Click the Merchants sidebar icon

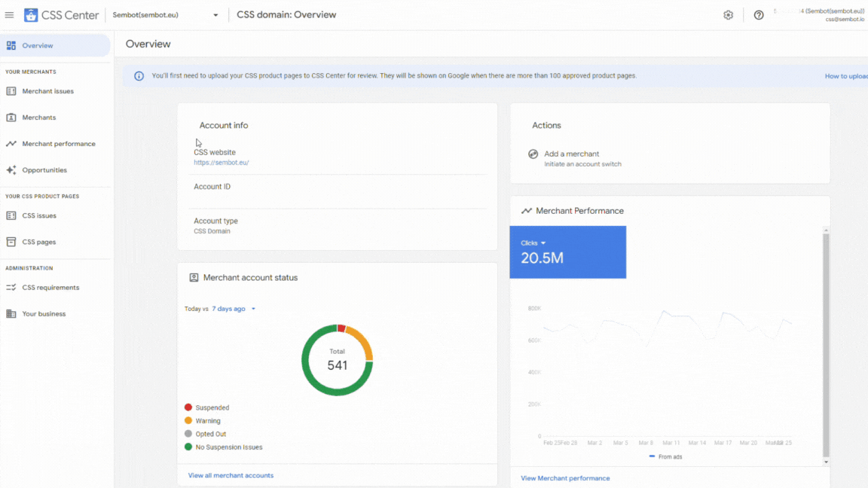(11, 117)
